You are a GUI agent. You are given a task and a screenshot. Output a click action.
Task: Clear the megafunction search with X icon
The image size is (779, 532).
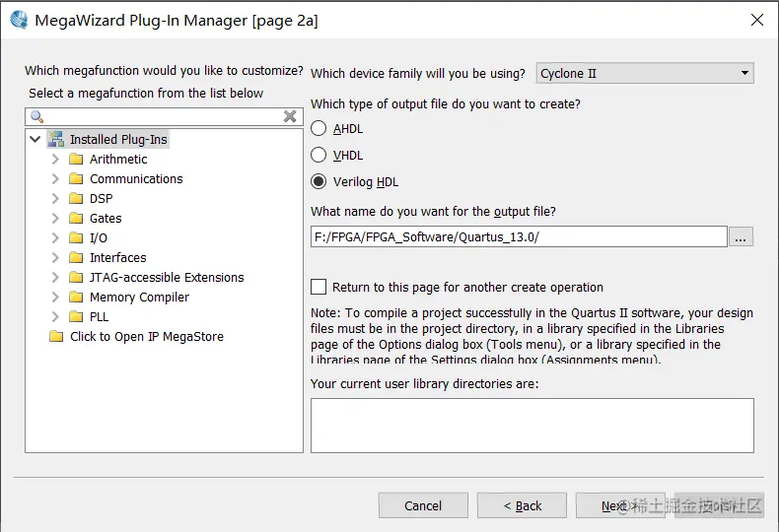290,116
